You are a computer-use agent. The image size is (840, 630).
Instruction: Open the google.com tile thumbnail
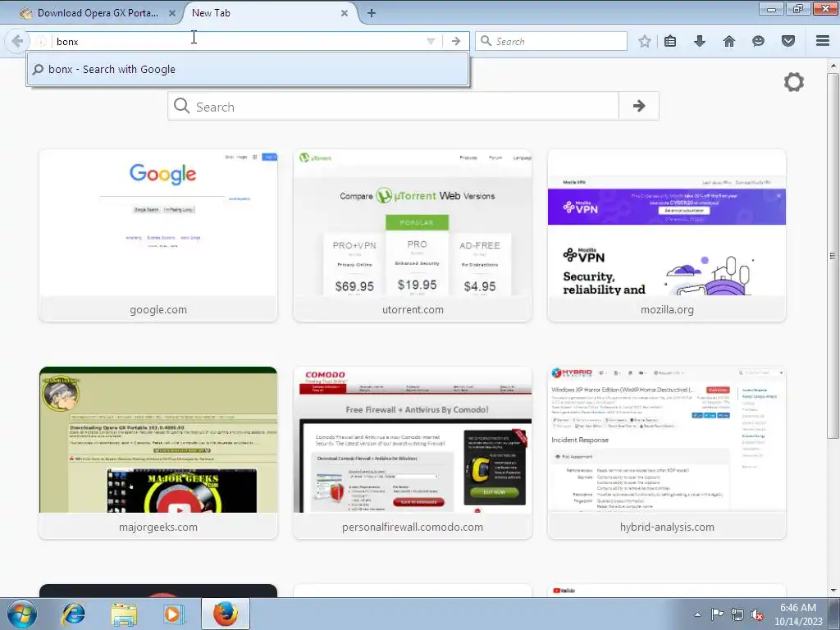[x=158, y=235]
